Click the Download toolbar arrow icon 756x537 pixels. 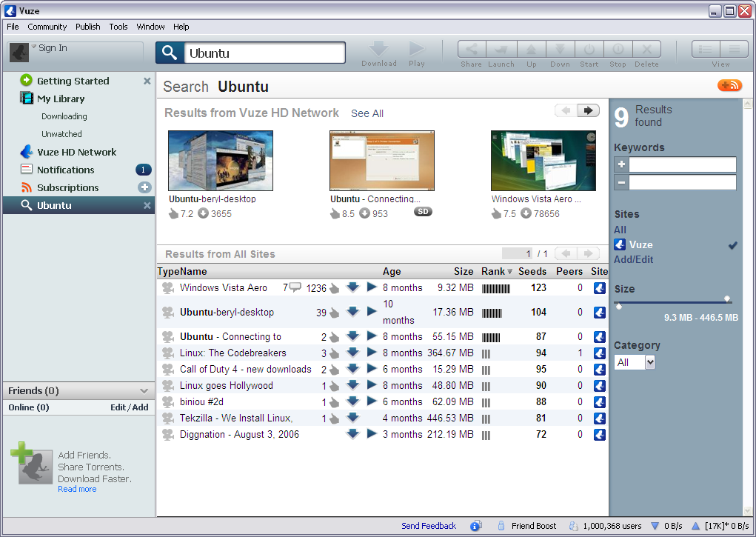pyautogui.click(x=378, y=49)
